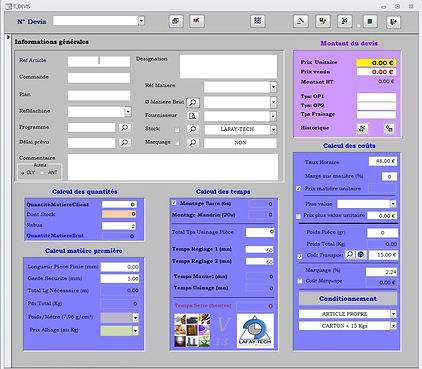Click into the Designation text box
Viewport: 422px width, 369px height.
(x=228, y=67)
